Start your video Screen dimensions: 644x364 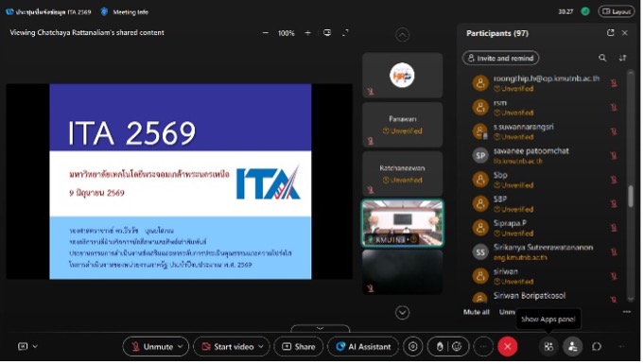point(228,347)
